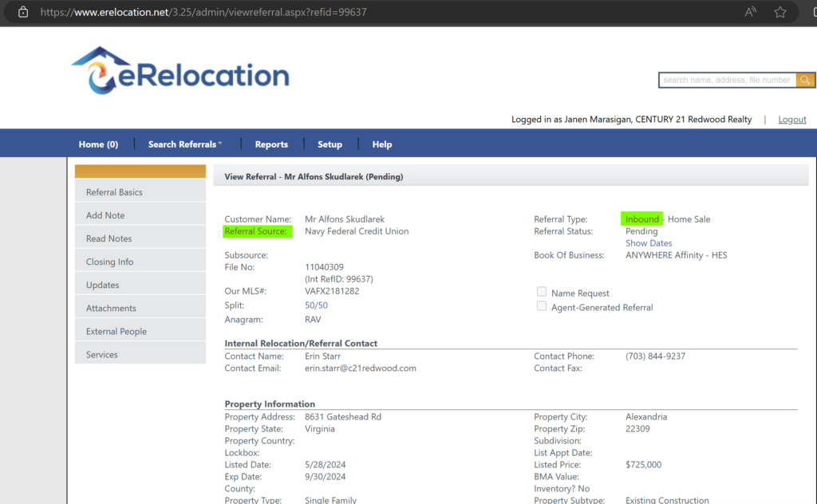Click the property state Virginia
This screenshot has height=504, width=817.
tap(320, 428)
